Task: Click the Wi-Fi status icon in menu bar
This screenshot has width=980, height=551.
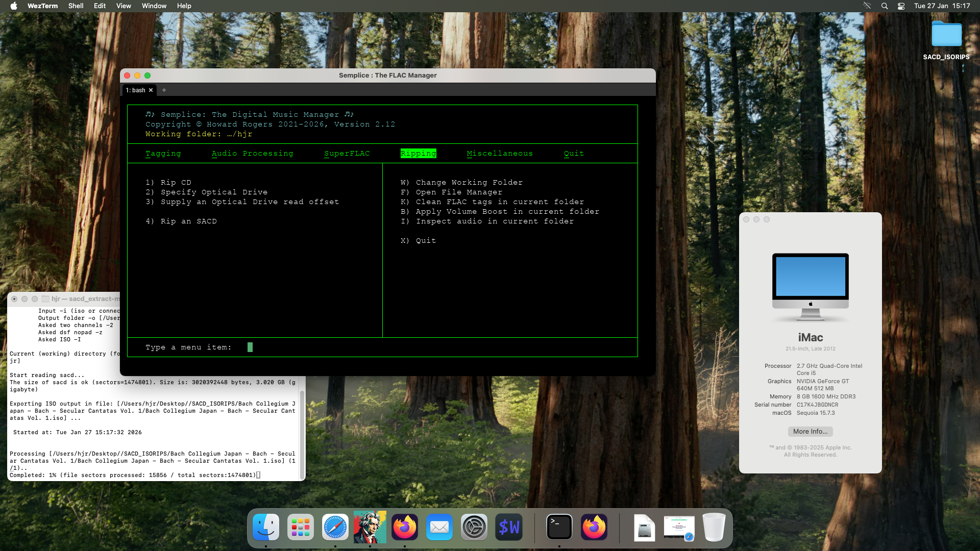Action: coord(867,6)
